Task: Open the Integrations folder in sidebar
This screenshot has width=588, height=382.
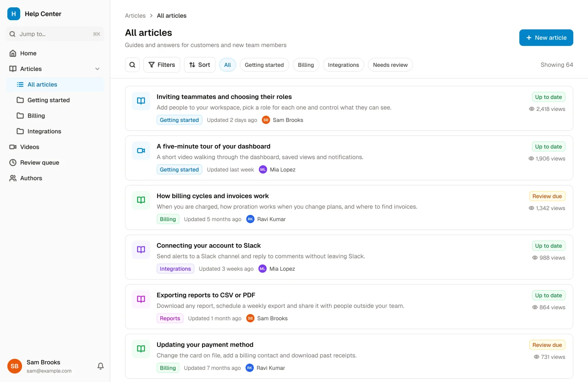Action: point(55,131)
